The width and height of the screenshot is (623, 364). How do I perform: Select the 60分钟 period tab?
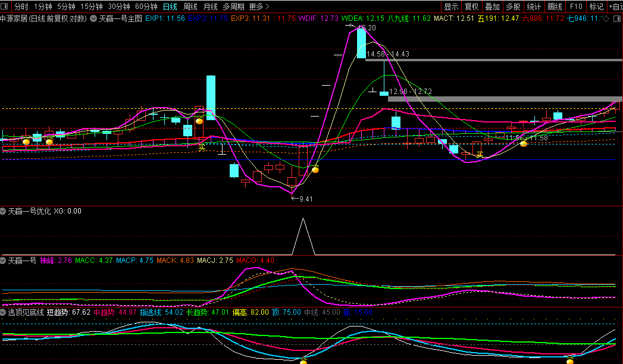(146, 7)
